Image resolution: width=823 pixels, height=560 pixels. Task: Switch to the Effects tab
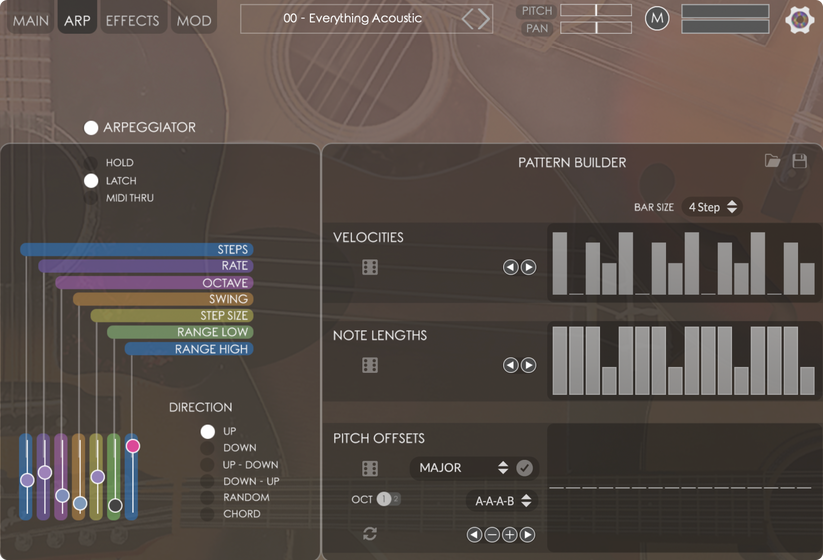(132, 20)
